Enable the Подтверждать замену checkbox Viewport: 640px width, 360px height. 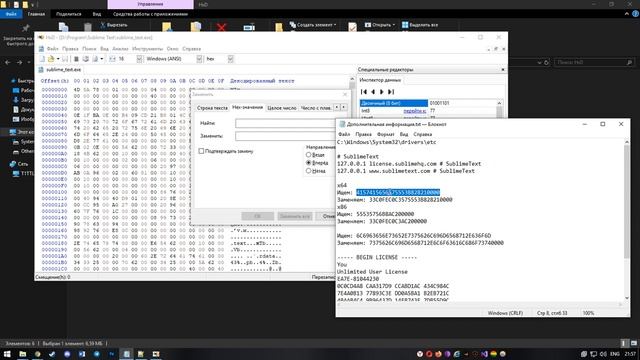tap(201, 151)
